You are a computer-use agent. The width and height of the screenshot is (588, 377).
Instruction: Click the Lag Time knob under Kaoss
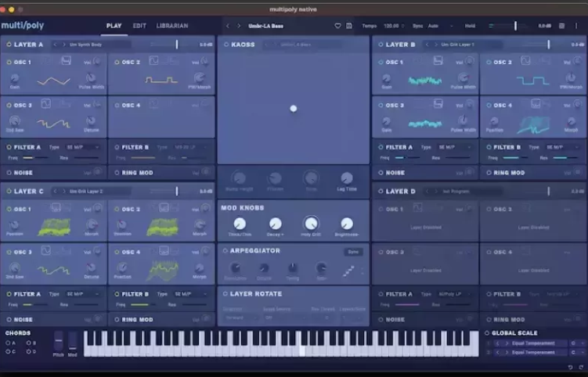pyautogui.click(x=347, y=178)
